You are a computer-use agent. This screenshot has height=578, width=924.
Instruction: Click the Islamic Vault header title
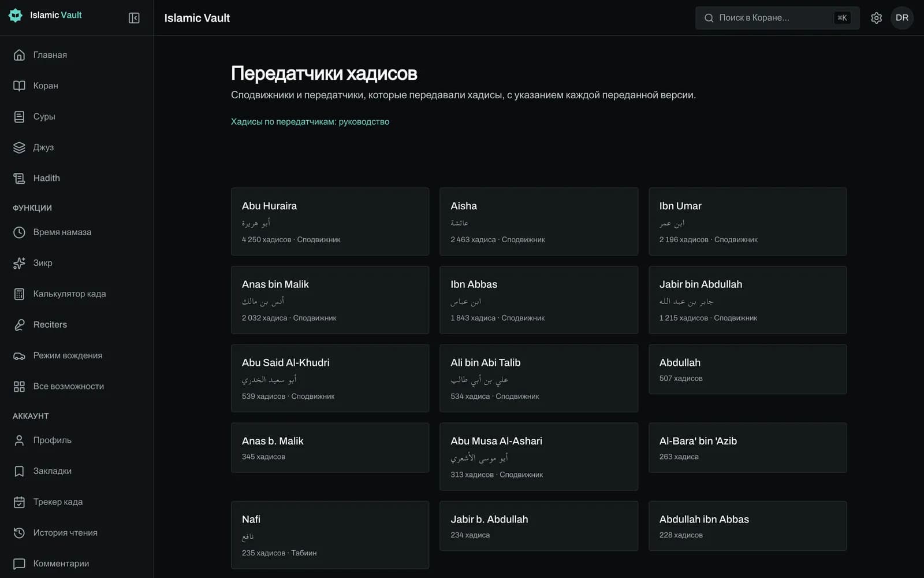[x=197, y=18]
